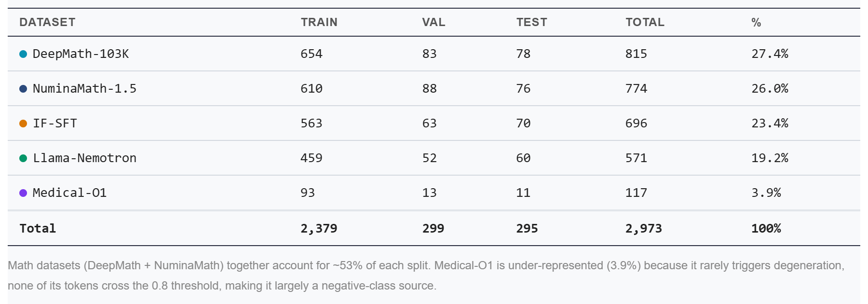Click the NuminaMath-1.5 dataset name
Viewport: 868px width, 304px height.
[84, 88]
